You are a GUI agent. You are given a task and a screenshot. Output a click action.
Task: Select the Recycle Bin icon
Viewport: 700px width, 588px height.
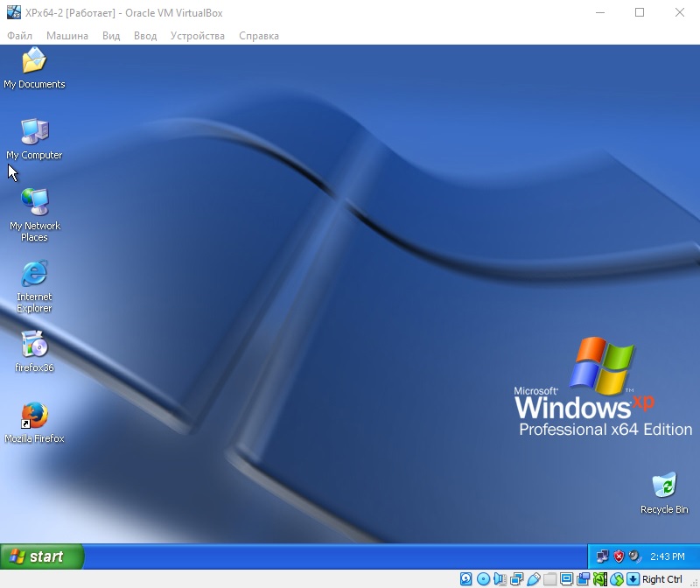pos(664,493)
